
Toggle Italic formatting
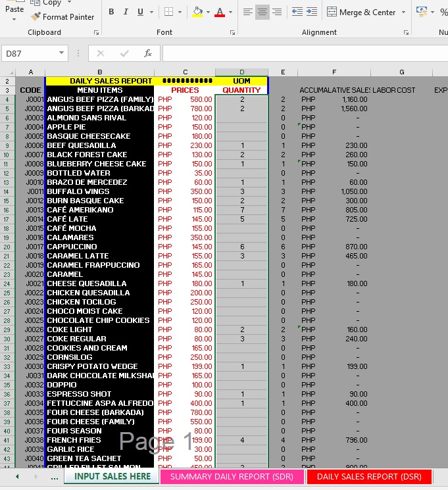click(x=126, y=12)
